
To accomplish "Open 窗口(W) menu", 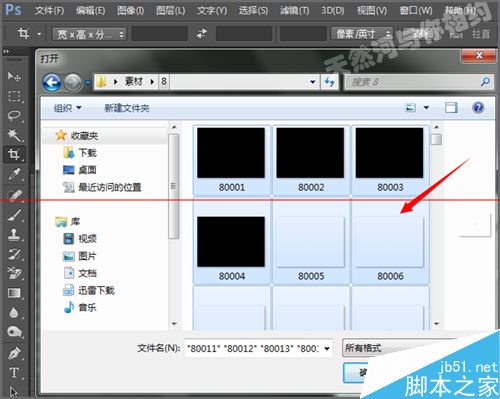I will 416,11.
